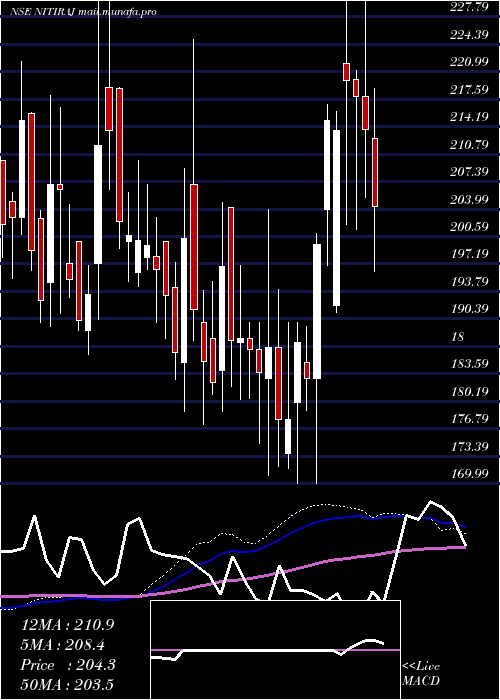Click the 190.39 price axis label
The image size is (500, 700).
[x=470, y=309]
